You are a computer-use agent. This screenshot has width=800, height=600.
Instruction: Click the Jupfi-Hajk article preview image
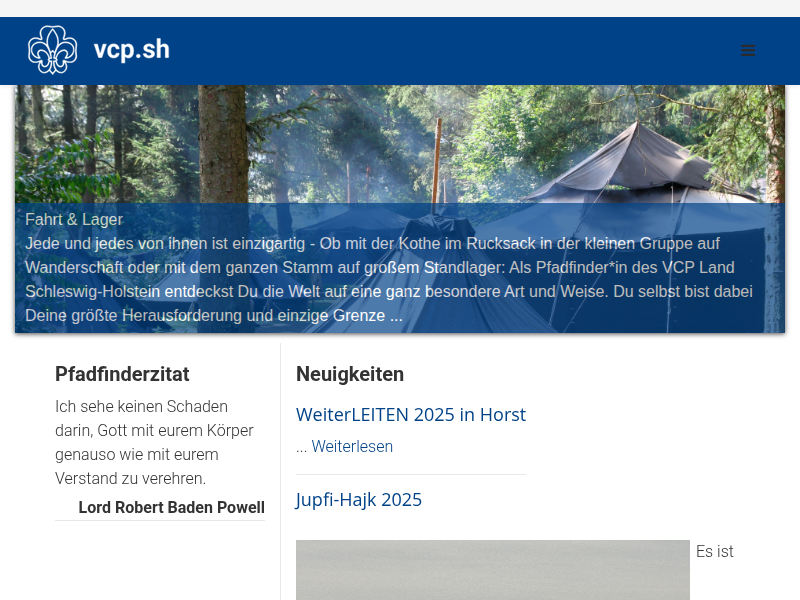coord(492,570)
